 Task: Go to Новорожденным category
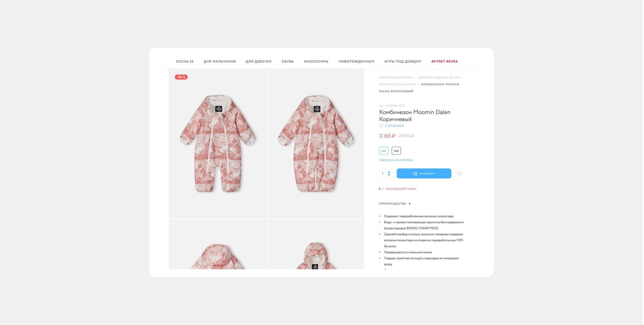[356, 62]
